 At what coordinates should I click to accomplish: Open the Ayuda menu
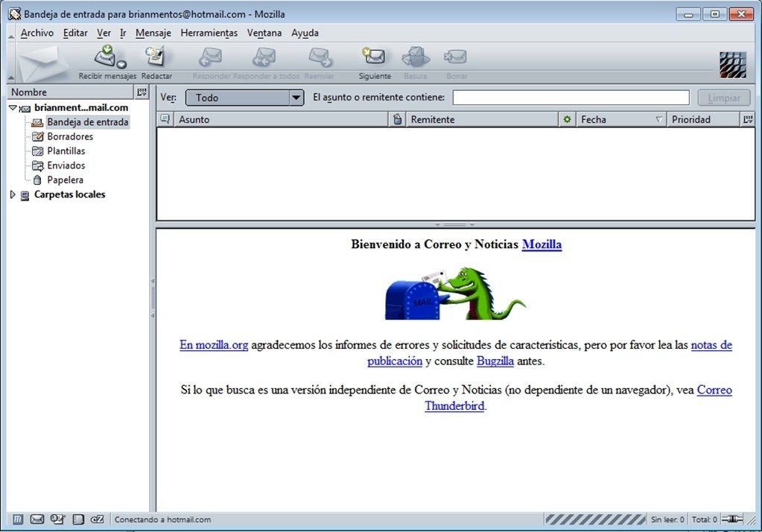pos(305,33)
